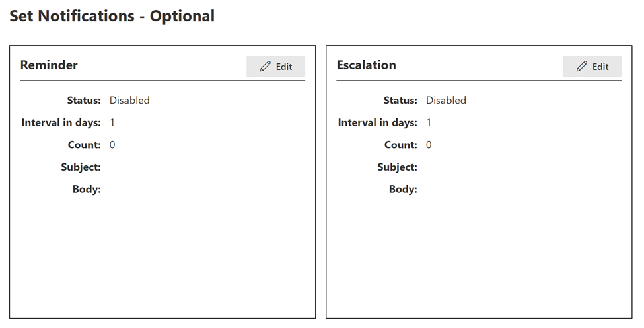Click the Escalation Interval in days label
This screenshot has width=644, height=328.
[x=377, y=122]
